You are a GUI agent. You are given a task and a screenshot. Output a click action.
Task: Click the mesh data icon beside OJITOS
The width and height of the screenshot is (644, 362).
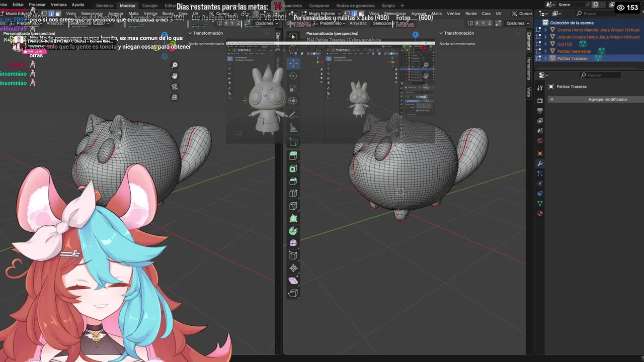[583, 44]
